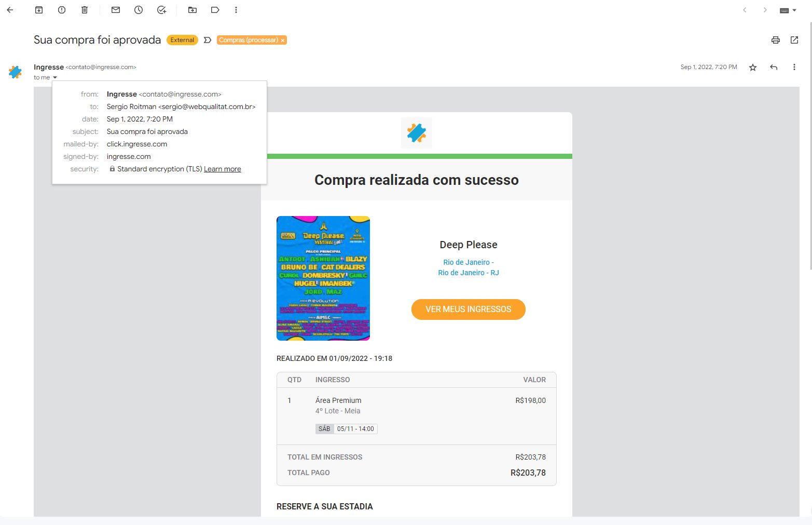Click the mailed-by value click.ingresse.com

[137, 144]
